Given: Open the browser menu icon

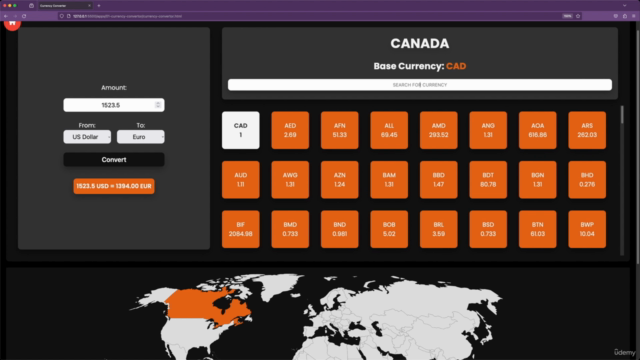Looking at the screenshot, I should (x=634, y=16).
